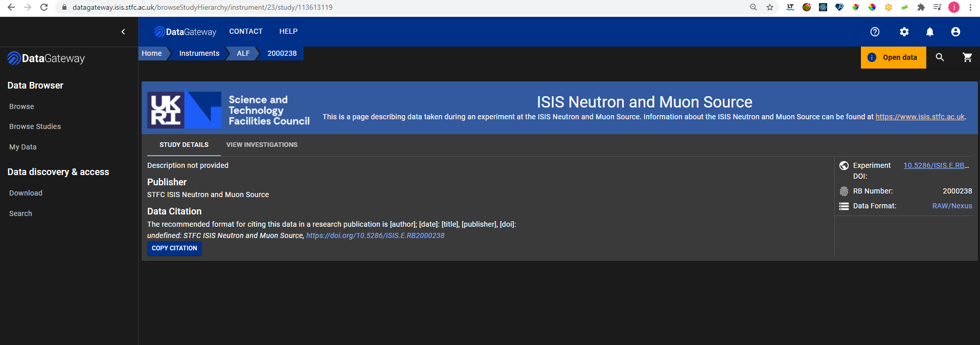Open the www.isis.stfc.ac.uk link

coord(920,117)
